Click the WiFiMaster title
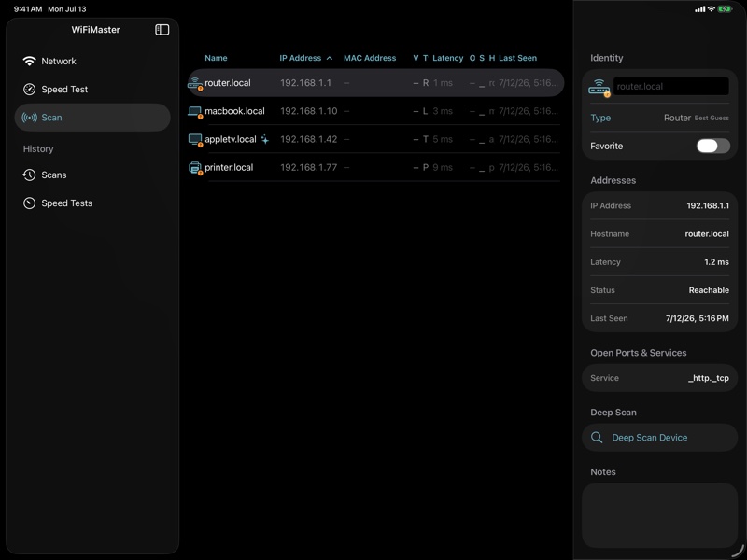This screenshot has height=560, width=747. (96, 30)
